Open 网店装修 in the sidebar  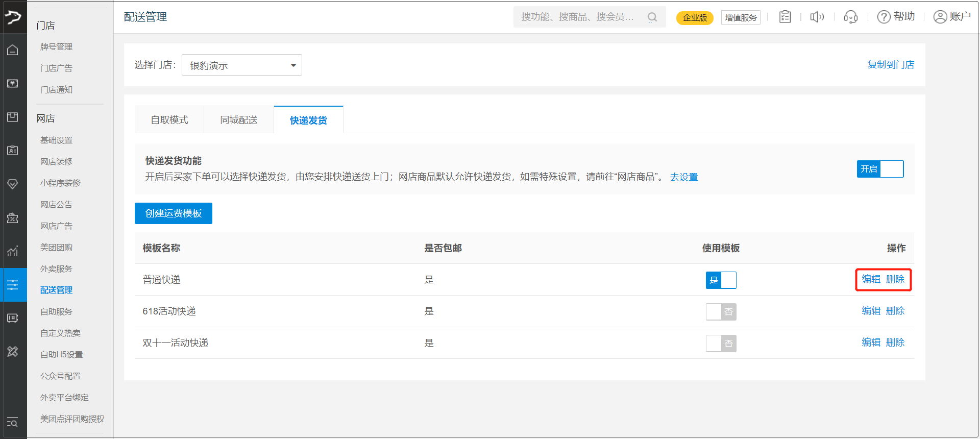(x=57, y=161)
